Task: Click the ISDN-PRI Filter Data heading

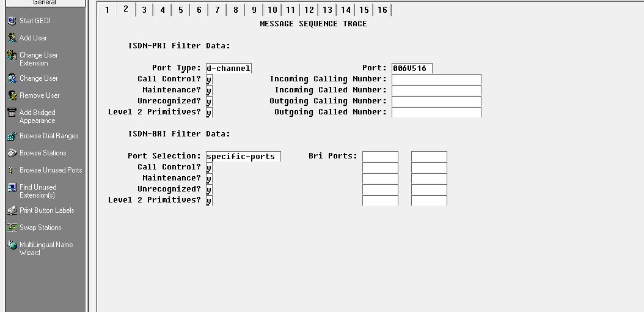Action: click(179, 46)
